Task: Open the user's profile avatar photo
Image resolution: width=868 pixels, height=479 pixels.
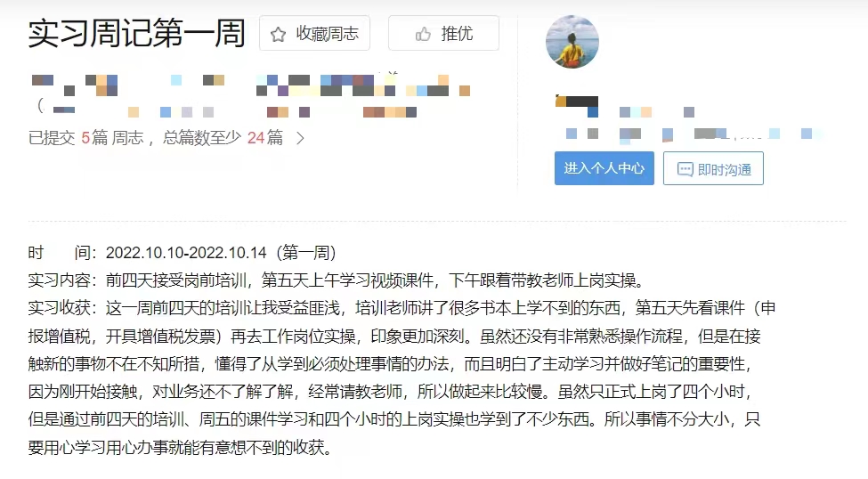Action: click(x=572, y=42)
